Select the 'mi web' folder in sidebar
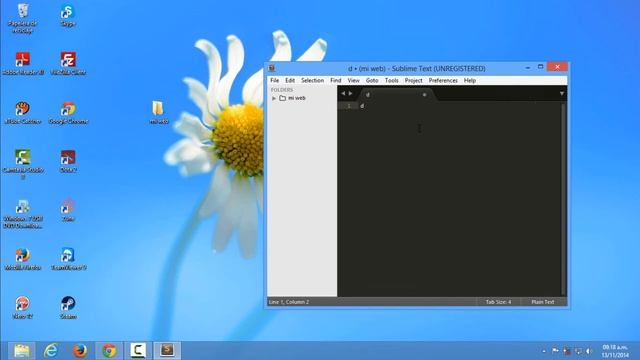 tap(297, 98)
